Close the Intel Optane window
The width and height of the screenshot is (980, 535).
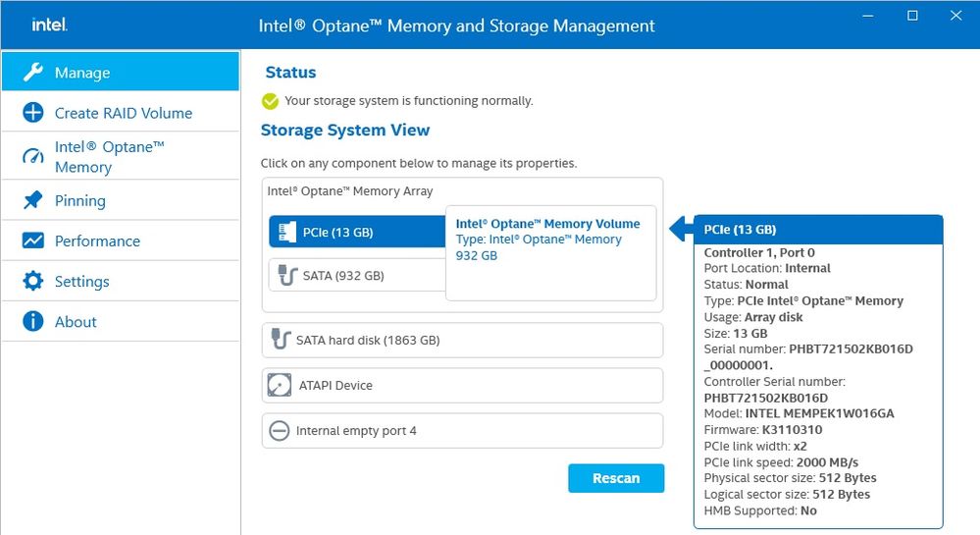point(955,16)
